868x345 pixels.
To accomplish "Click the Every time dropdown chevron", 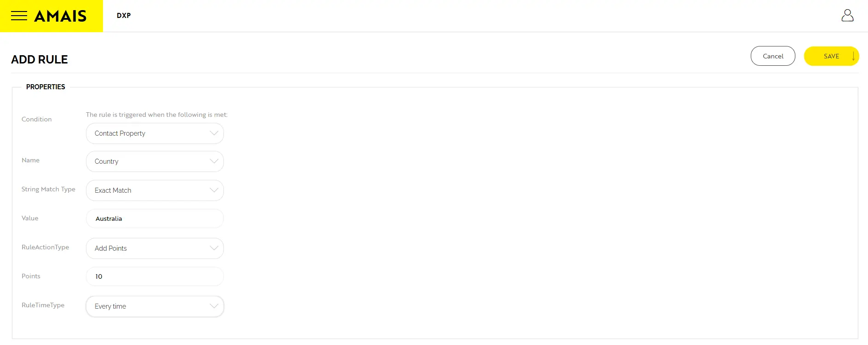I will tap(214, 306).
